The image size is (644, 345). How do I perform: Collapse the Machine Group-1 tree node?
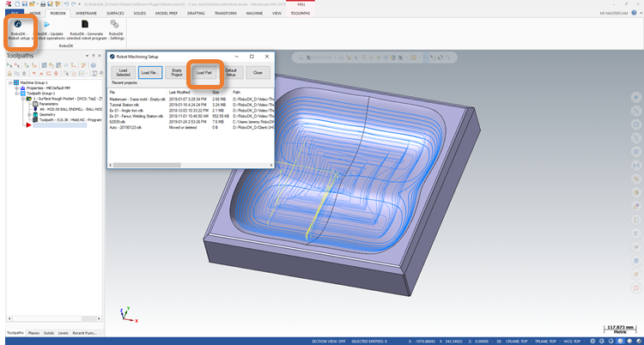click(x=10, y=82)
